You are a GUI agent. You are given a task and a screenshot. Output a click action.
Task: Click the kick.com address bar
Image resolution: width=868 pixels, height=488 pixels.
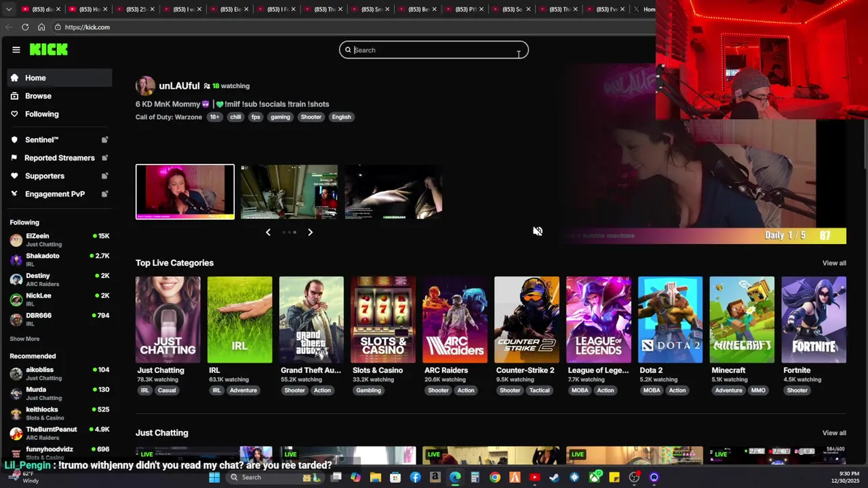point(353,27)
